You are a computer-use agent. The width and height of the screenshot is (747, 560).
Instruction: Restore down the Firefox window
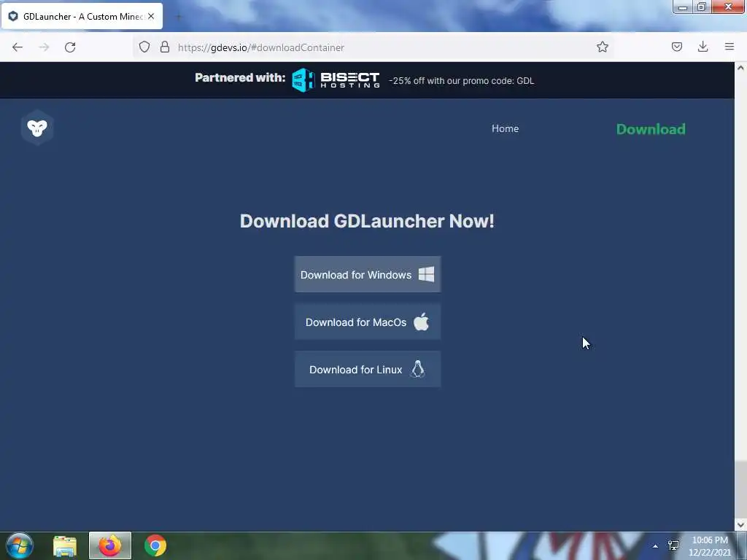[702, 7]
